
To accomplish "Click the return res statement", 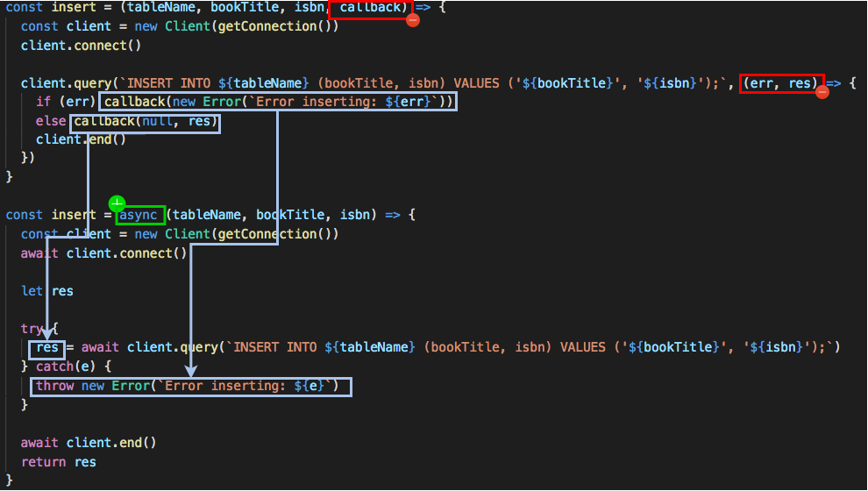I will pos(59,462).
